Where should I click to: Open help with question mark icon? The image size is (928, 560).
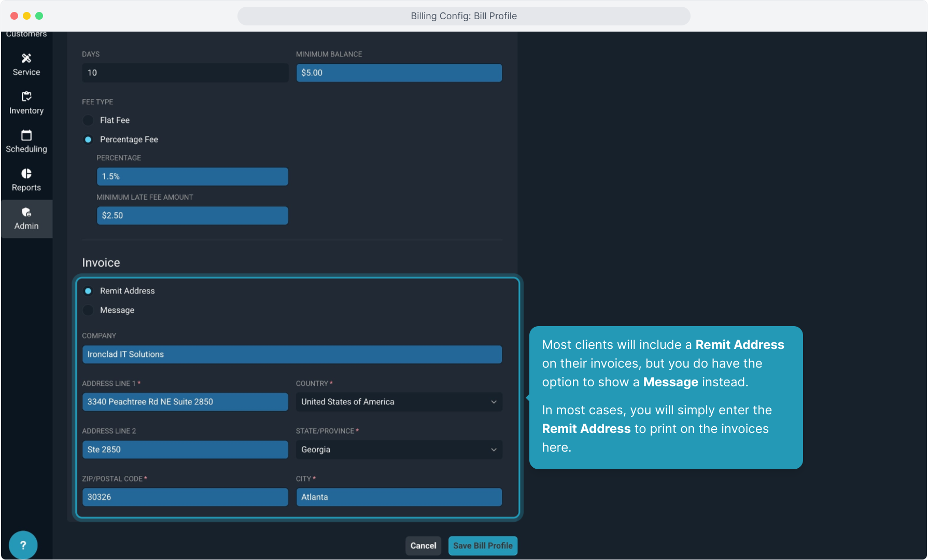[x=23, y=545]
